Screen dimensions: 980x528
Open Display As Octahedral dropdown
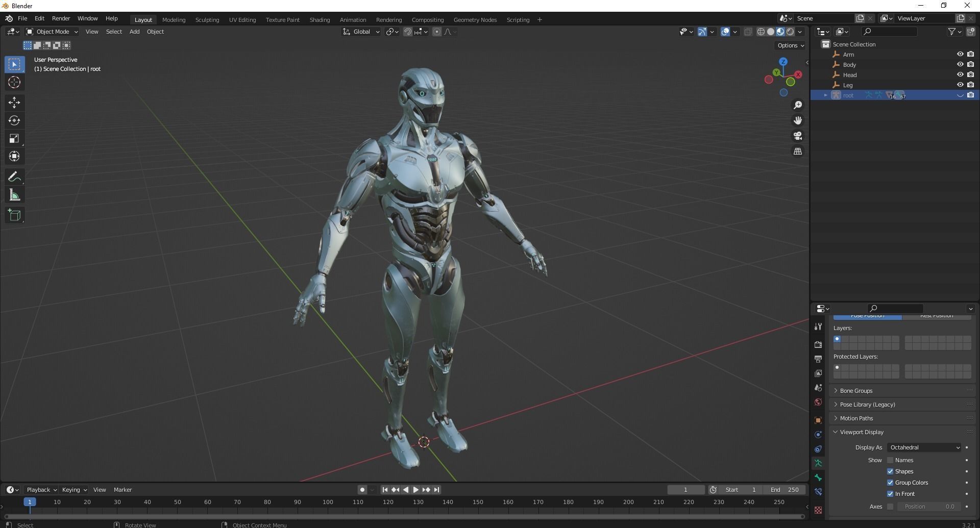coord(924,447)
